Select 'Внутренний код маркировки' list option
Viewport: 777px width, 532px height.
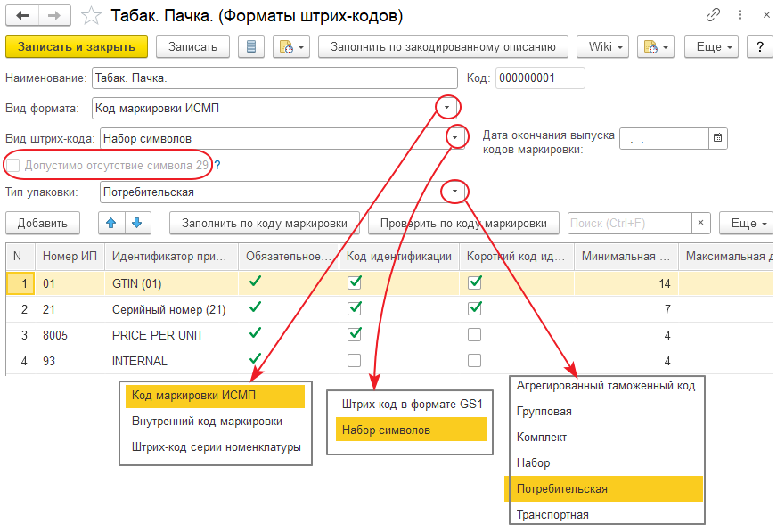[207, 421]
